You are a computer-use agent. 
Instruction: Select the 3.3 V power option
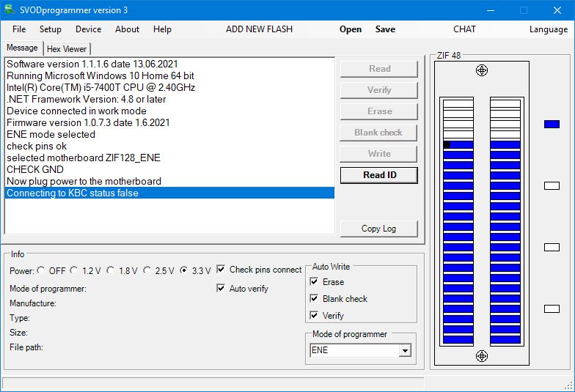pyautogui.click(x=183, y=270)
